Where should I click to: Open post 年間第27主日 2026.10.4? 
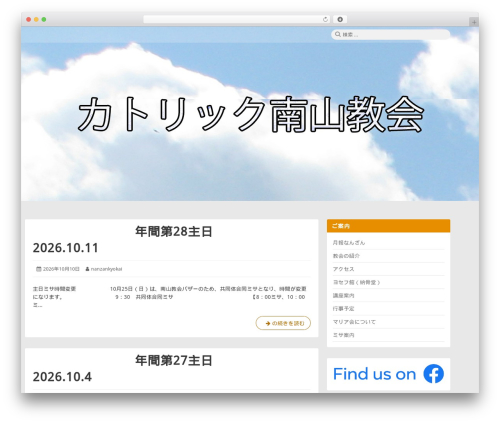click(x=172, y=369)
